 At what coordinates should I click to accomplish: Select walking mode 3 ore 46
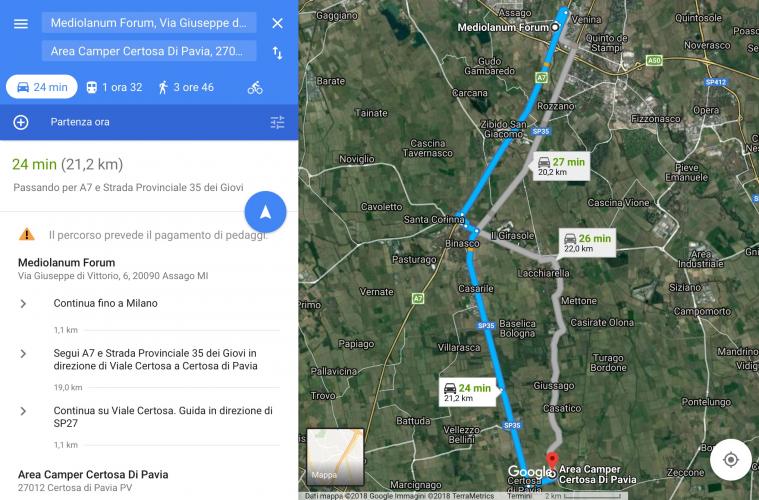[x=186, y=88]
